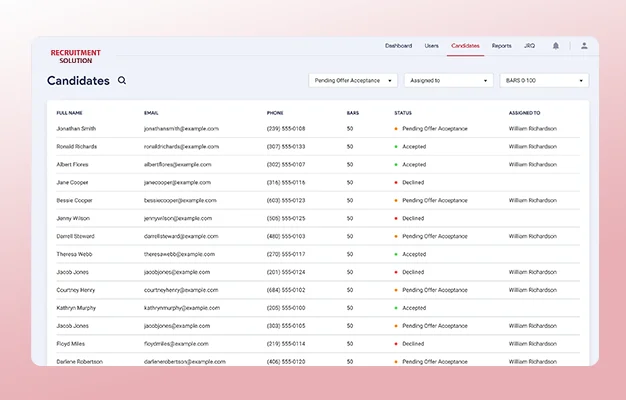Screen dimensions: 626x400
Task: Sort by the BARS column header
Action: tap(353, 113)
